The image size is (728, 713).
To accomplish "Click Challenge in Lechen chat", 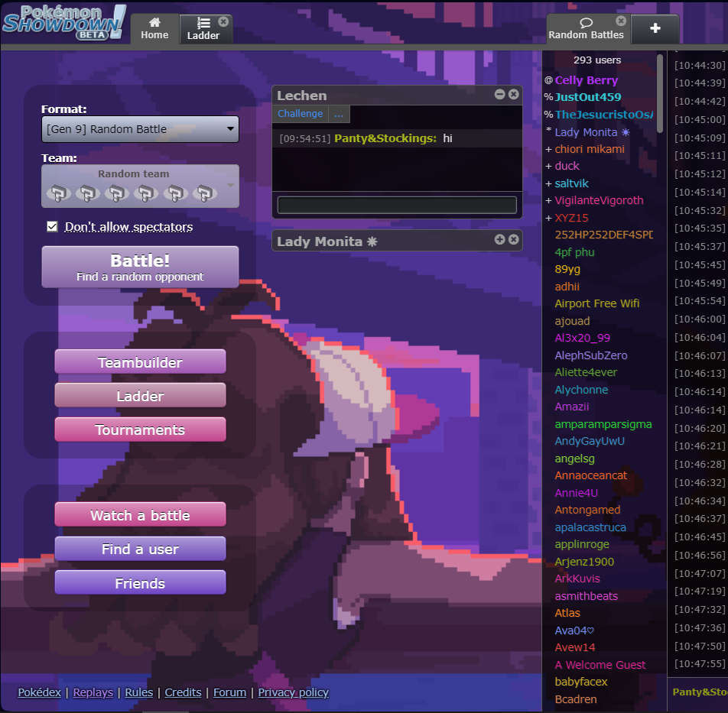I will click(x=300, y=114).
